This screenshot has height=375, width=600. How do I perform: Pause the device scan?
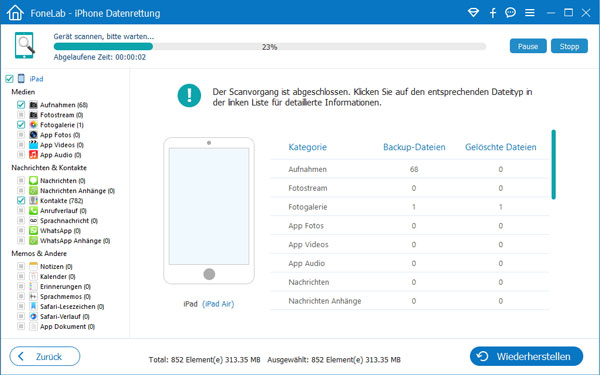click(x=528, y=46)
